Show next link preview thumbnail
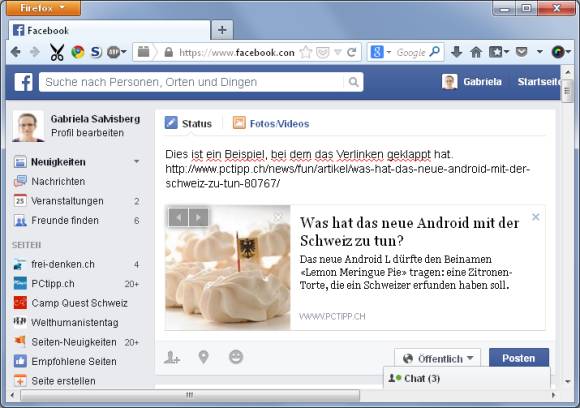The height and width of the screenshot is (408, 580). coord(198,218)
